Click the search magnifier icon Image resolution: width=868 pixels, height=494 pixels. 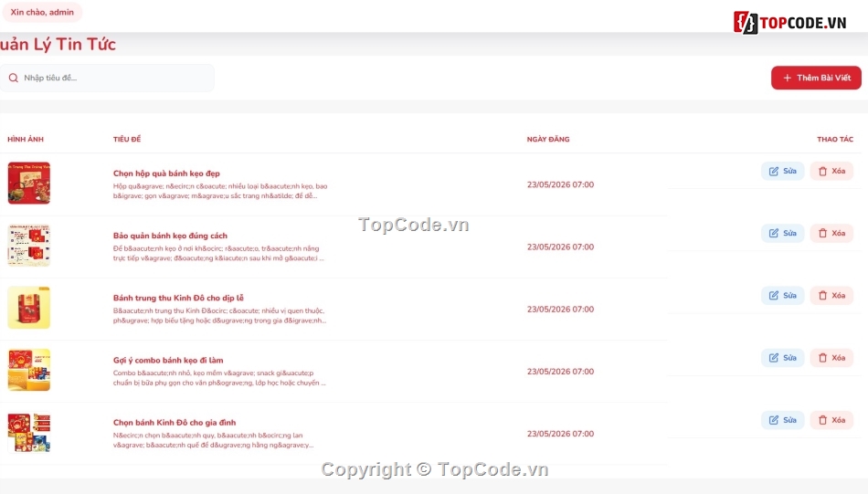click(x=14, y=78)
